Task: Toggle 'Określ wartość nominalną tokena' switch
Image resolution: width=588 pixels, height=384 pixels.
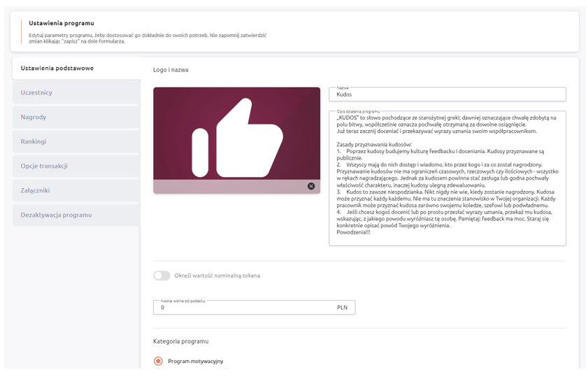Action: tap(162, 276)
